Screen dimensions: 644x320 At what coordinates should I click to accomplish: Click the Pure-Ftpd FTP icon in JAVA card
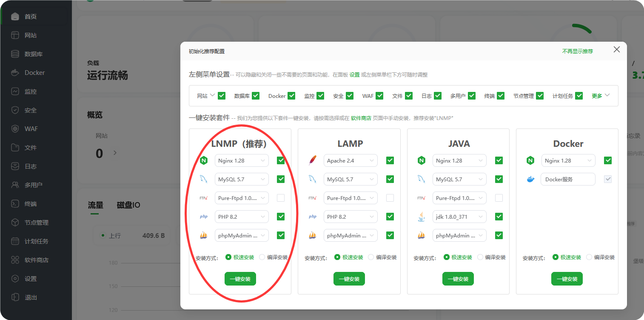pyautogui.click(x=422, y=198)
